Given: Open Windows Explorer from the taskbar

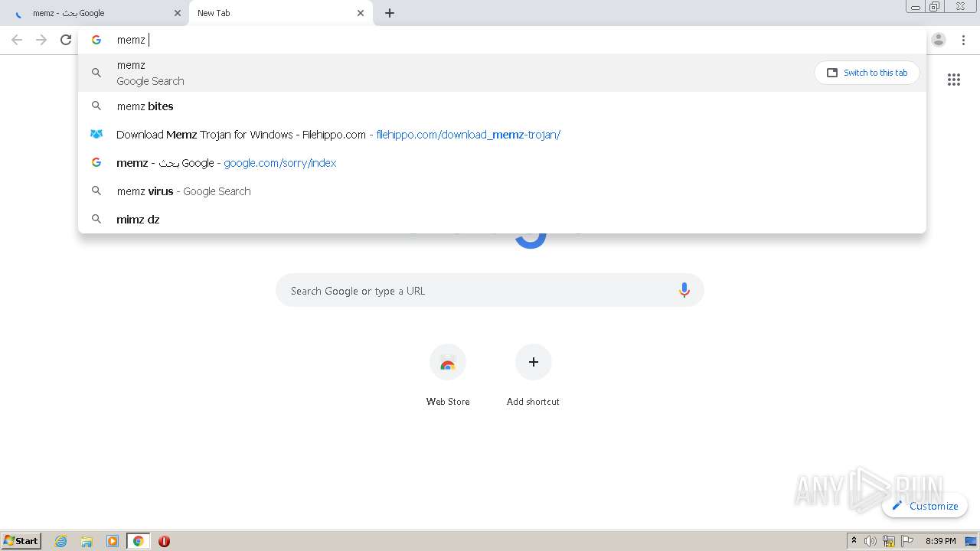Looking at the screenshot, I should pyautogui.click(x=87, y=541).
